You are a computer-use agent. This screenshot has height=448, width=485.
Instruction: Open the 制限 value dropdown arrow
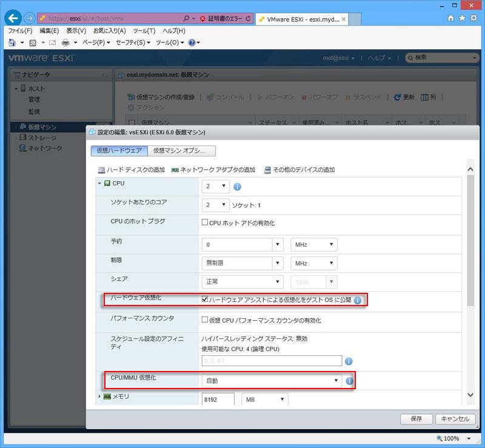coord(278,263)
